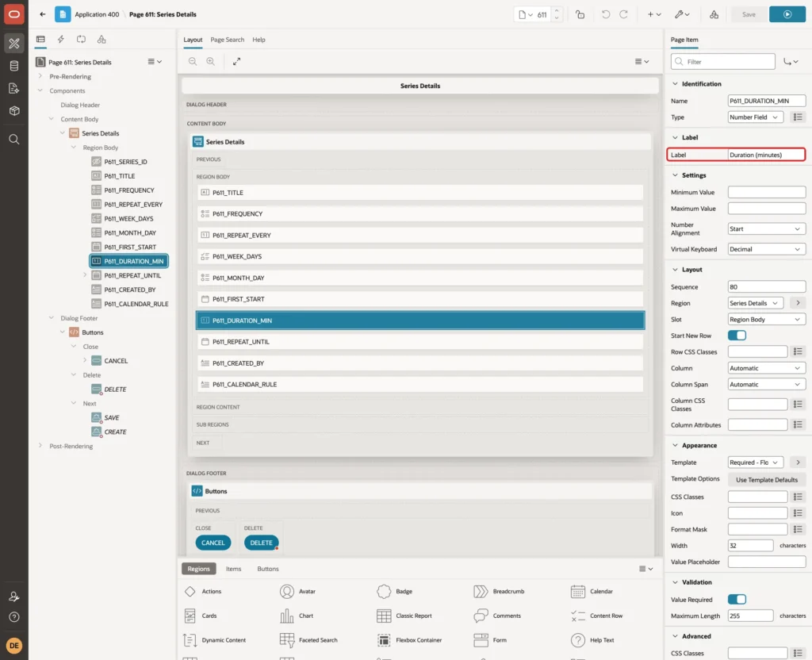Viewport: 812px width, 660px height.
Task: Undo the last change
Action: coord(605,14)
